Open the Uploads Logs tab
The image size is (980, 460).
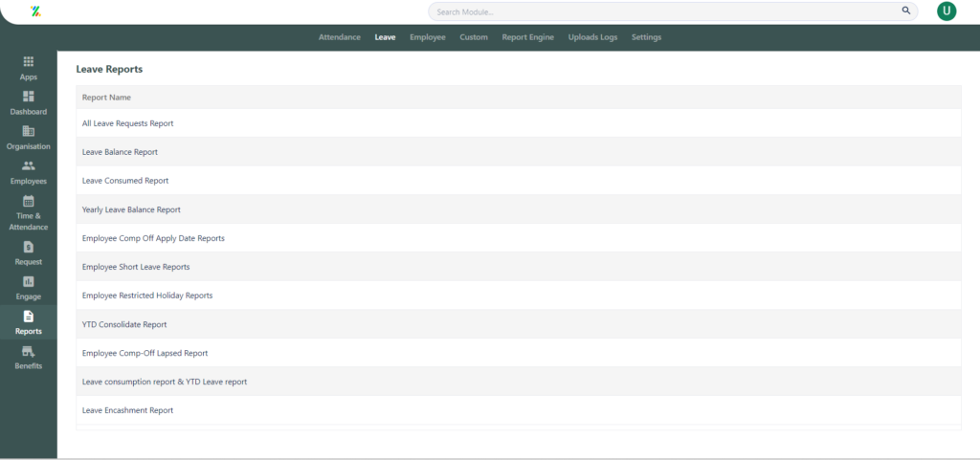pyautogui.click(x=592, y=37)
